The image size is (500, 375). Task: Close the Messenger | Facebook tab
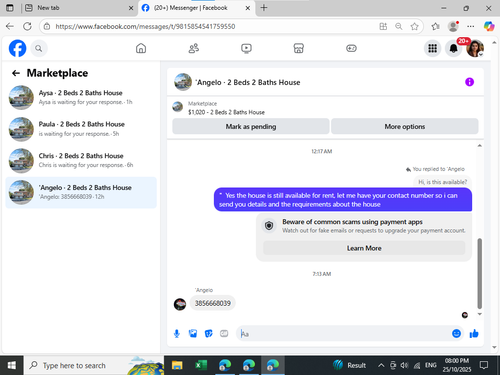(x=248, y=8)
